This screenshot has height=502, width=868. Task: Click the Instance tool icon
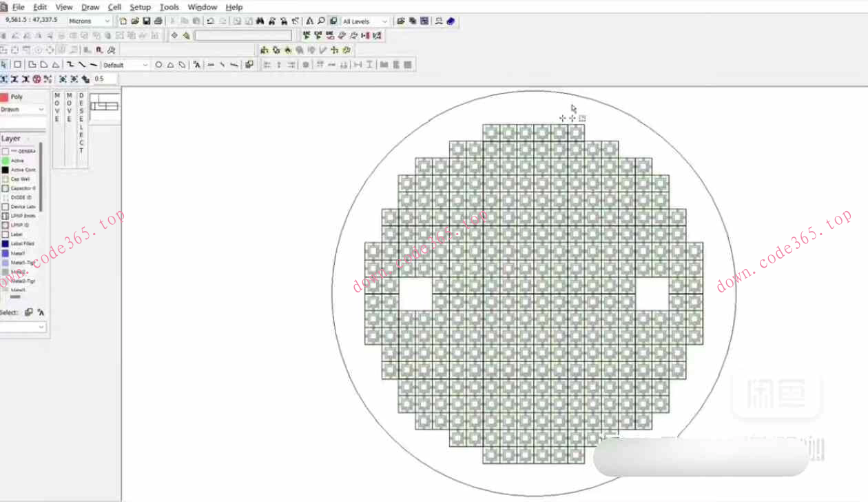click(x=249, y=65)
